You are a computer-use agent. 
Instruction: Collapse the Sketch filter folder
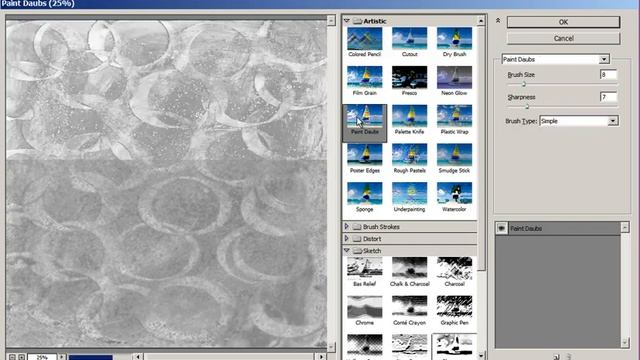pyautogui.click(x=347, y=251)
